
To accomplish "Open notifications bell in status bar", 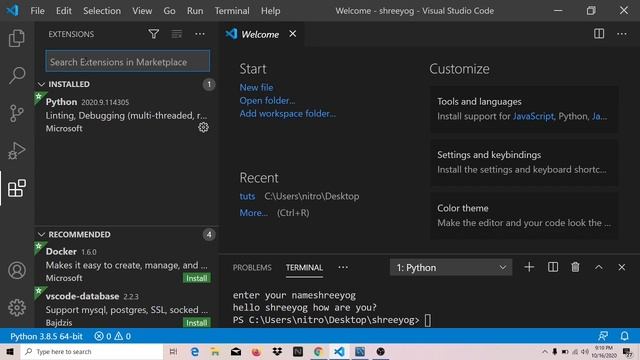I will [x=624, y=336].
